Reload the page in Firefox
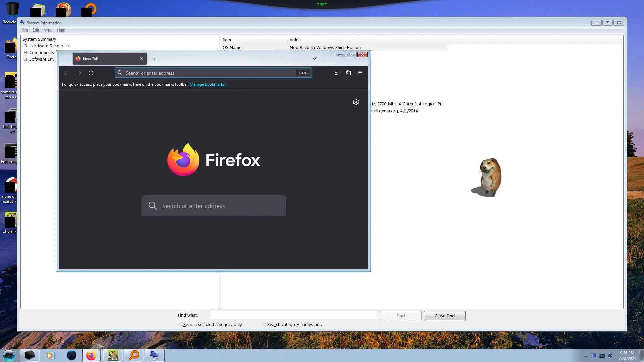 coord(91,73)
